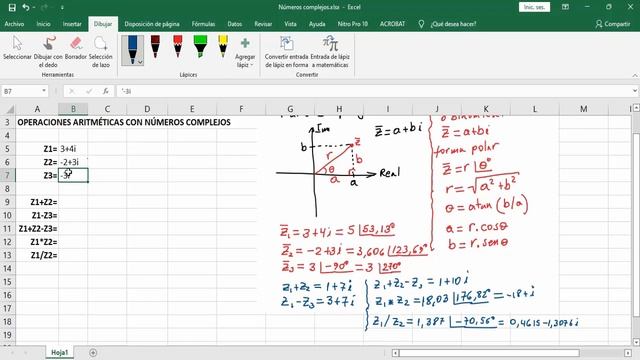Open the Revisar tab
The width and height of the screenshot is (640, 360).
[x=263, y=24]
